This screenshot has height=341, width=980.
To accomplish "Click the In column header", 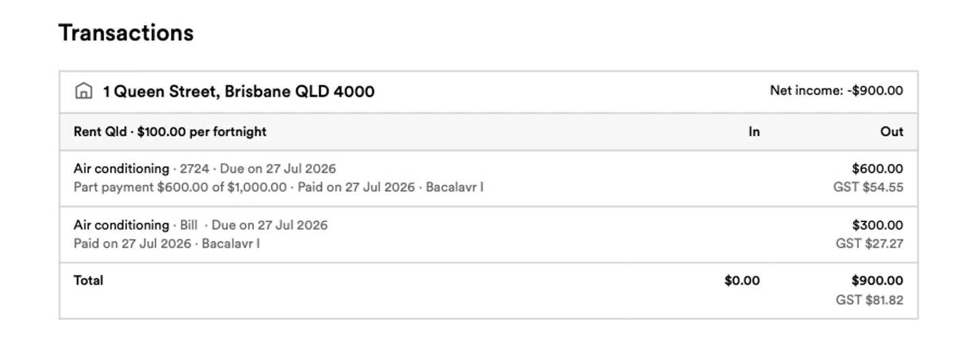I will pyautogui.click(x=754, y=132).
